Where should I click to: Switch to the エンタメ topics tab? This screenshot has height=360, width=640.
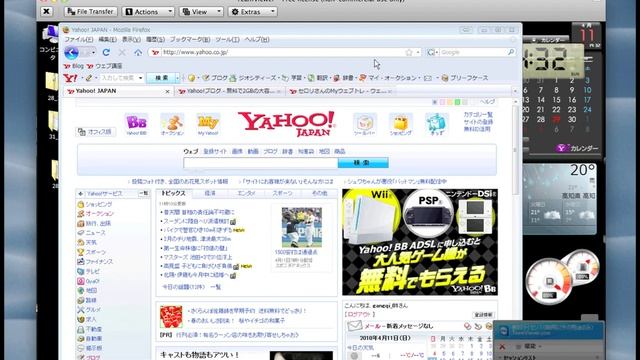(246, 193)
